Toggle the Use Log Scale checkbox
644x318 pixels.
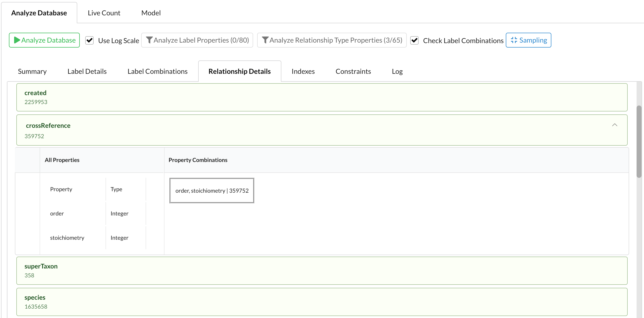(89, 40)
